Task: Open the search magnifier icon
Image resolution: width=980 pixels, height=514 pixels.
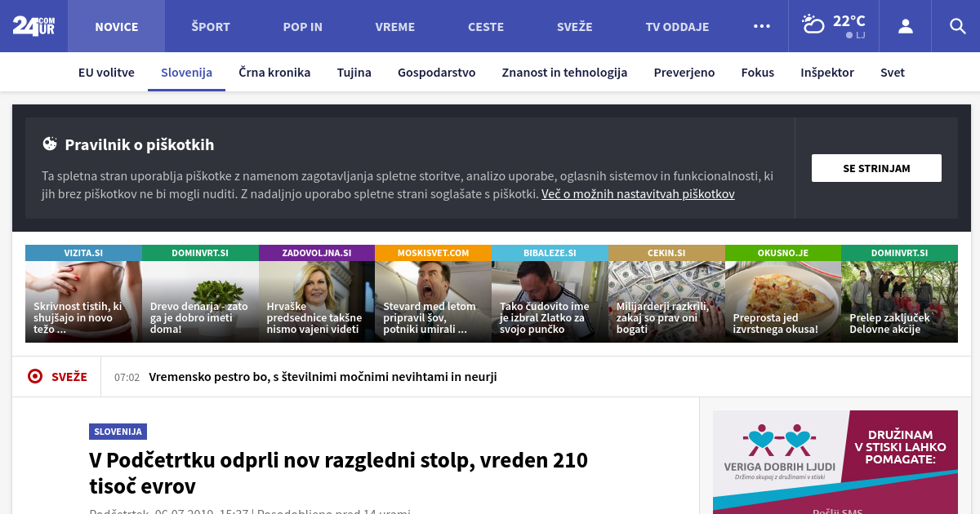Action: click(957, 26)
